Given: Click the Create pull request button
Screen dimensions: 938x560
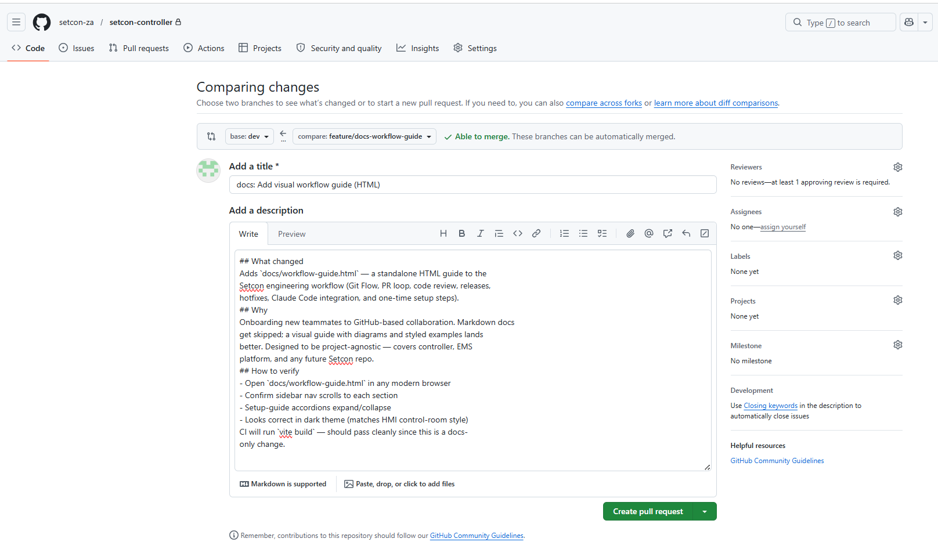Looking at the screenshot, I should click(x=648, y=511).
